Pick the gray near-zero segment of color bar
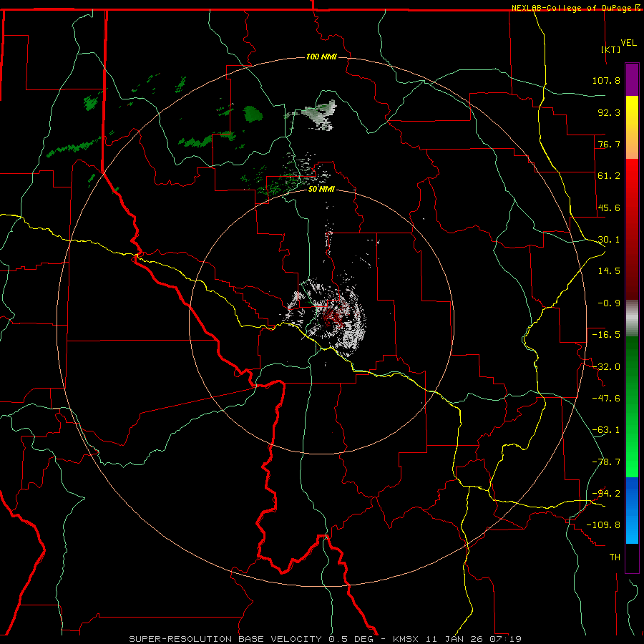The width and height of the screenshot is (644, 644). click(x=632, y=318)
